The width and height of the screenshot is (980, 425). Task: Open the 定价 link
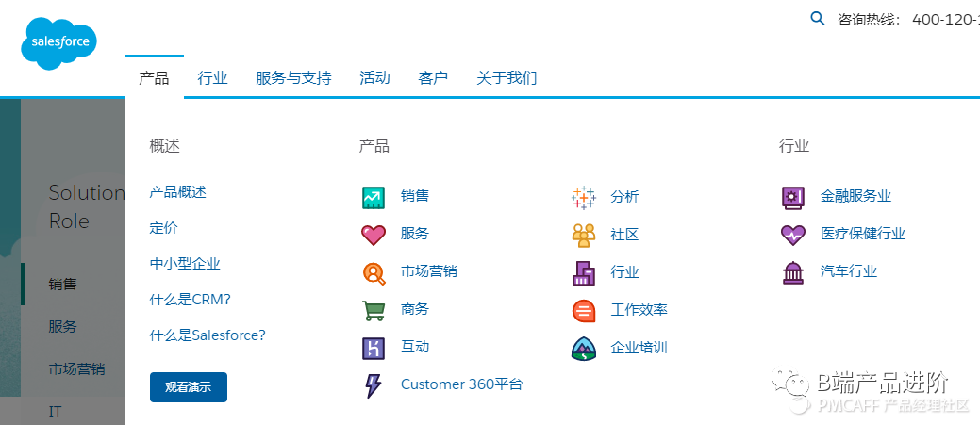point(164,228)
